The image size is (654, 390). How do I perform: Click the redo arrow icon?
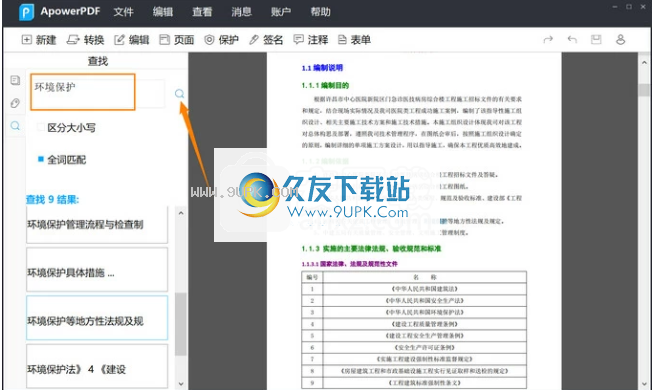[548, 40]
